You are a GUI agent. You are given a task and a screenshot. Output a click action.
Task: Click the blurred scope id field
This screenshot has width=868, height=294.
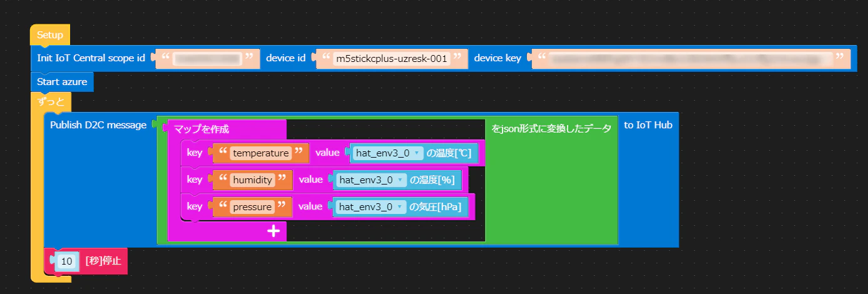pyautogui.click(x=207, y=59)
